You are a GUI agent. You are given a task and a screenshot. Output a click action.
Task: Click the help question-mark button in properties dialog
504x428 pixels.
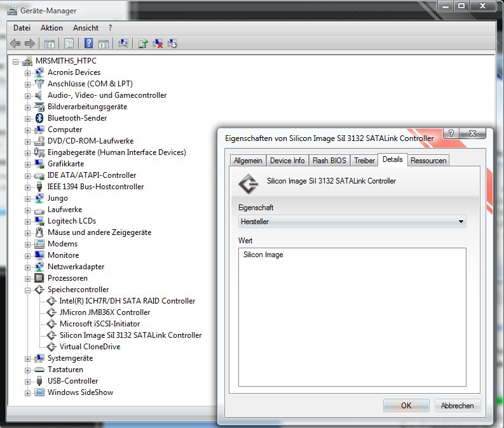click(451, 133)
